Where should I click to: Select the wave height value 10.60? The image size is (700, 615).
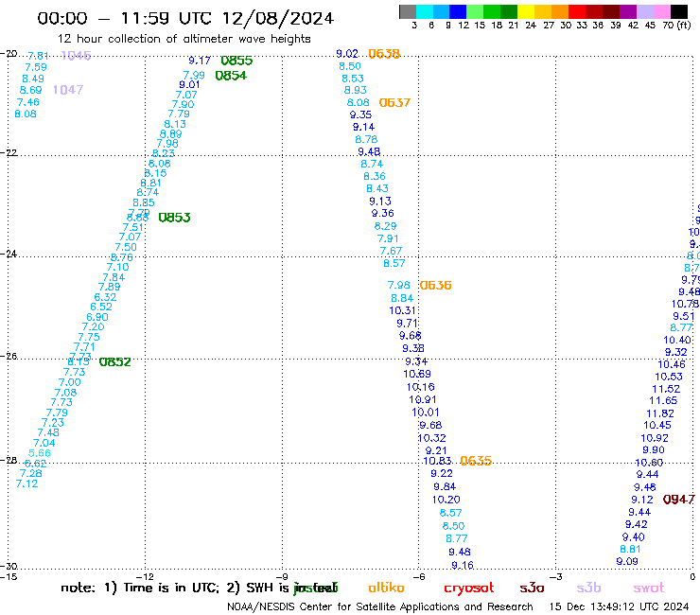tap(649, 463)
